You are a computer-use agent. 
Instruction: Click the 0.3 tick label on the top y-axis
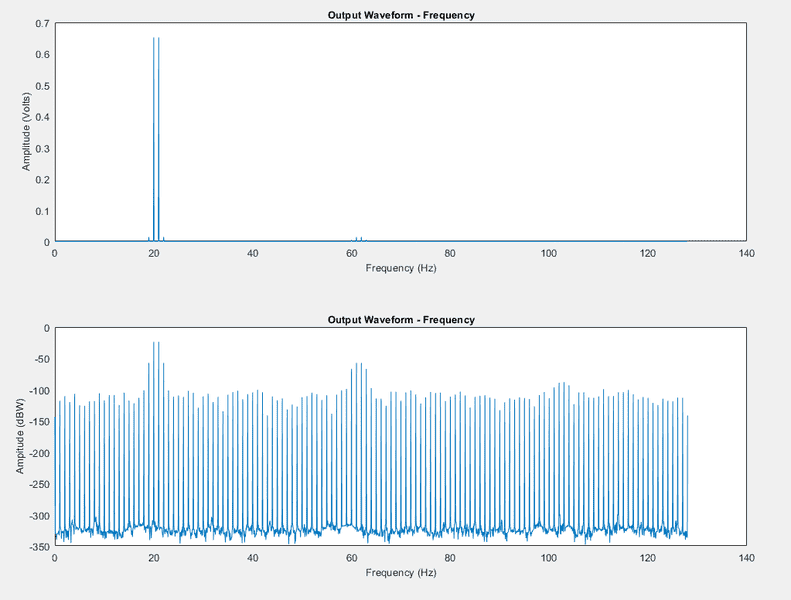(43, 149)
